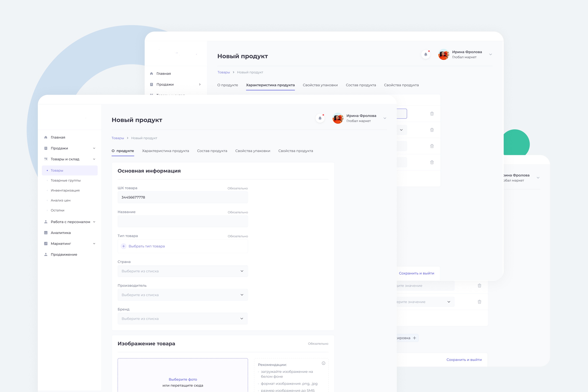Select Характеристика продукта tab in back window
588x392 pixels.
(270, 85)
